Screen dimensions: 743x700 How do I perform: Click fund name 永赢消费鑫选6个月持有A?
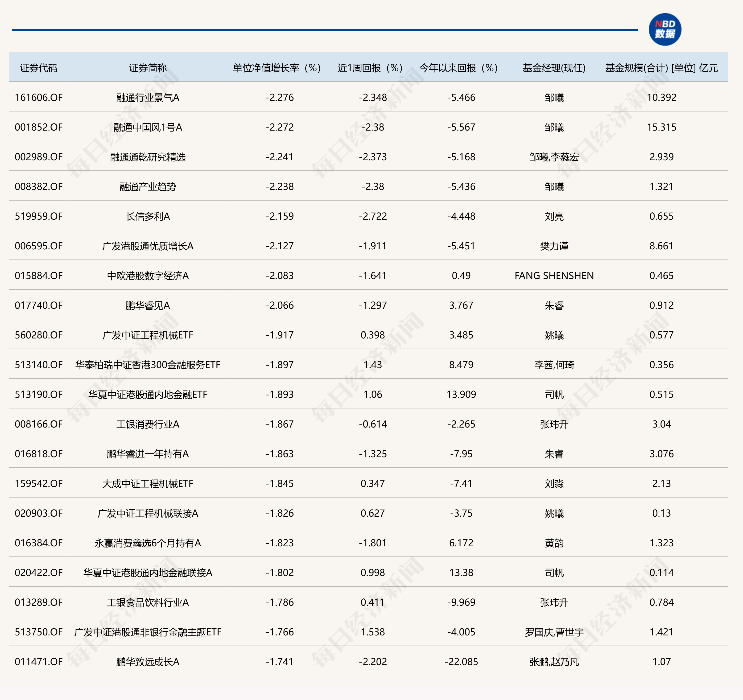click(x=148, y=543)
